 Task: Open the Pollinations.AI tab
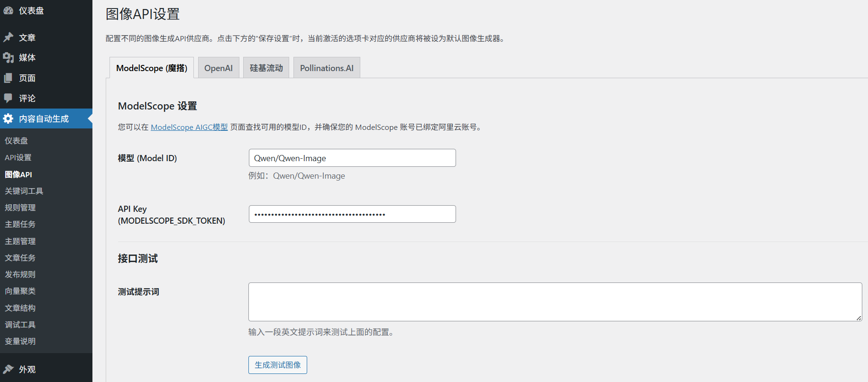point(327,68)
